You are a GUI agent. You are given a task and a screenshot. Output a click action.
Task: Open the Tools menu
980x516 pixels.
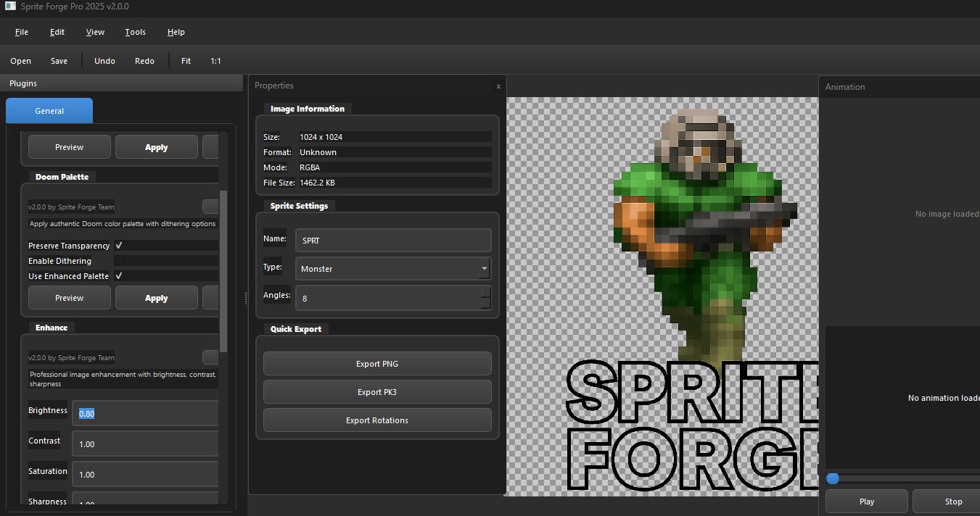(135, 32)
